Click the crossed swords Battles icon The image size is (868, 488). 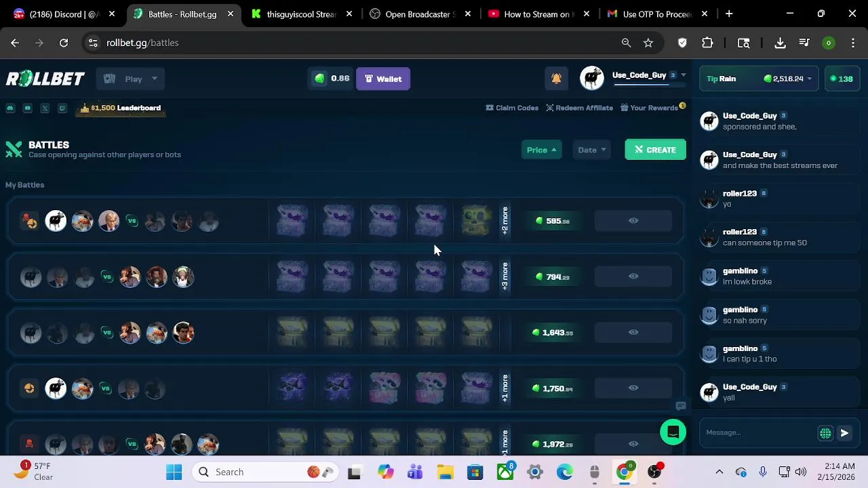(14, 149)
